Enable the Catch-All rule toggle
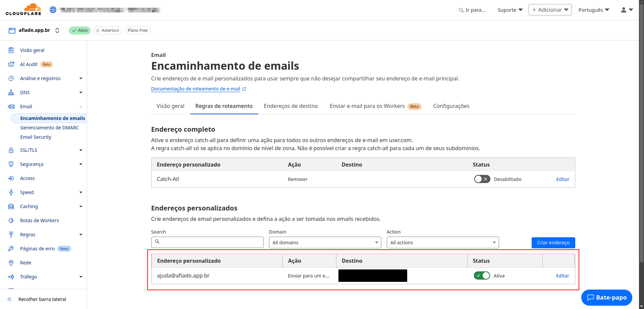The image size is (644, 309). tap(482, 179)
